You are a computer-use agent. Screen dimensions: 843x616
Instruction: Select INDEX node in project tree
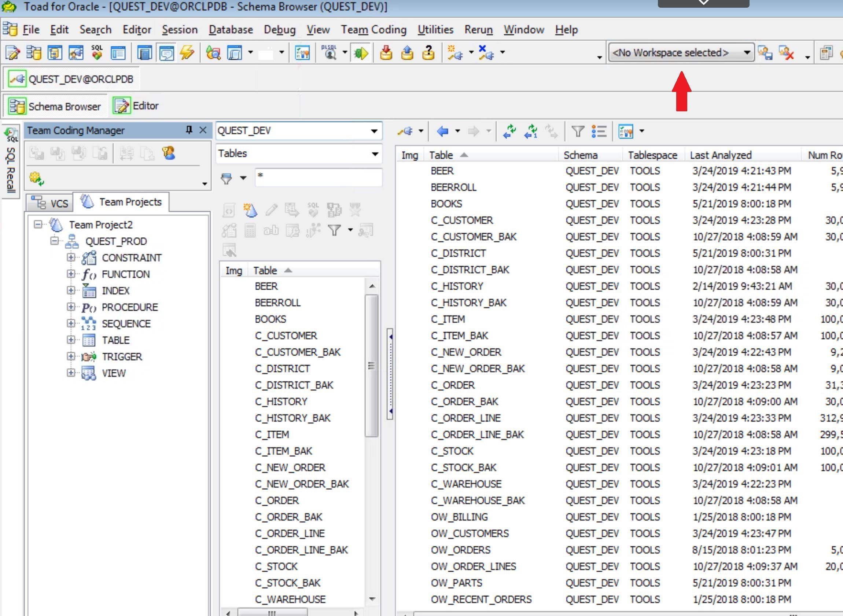[115, 290]
